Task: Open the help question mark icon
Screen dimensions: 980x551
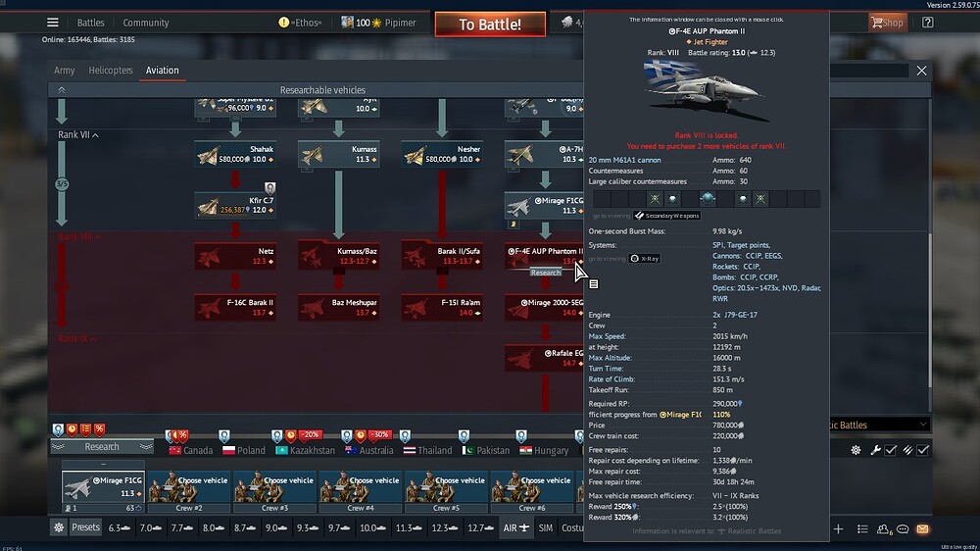Action: (927, 23)
